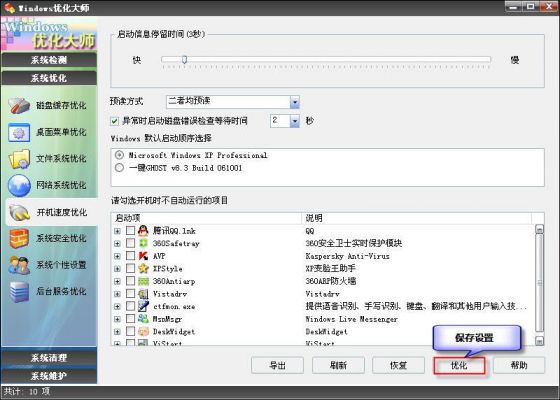Image resolution: width=560 pixels, height=400 pixels.
Task: Expand the 360Safetray tree entry
Action: pos(117,244)
